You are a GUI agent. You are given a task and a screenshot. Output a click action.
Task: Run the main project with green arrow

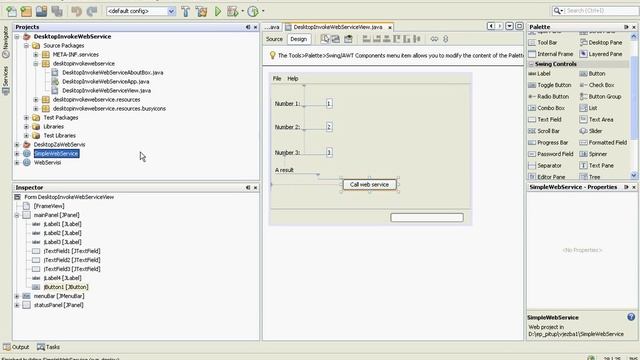pyautogui.click(x=218, y=11)
